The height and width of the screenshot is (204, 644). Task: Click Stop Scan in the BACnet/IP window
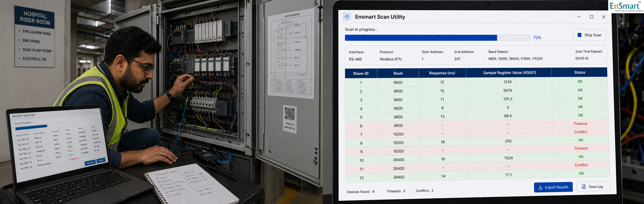coord(90,163)
